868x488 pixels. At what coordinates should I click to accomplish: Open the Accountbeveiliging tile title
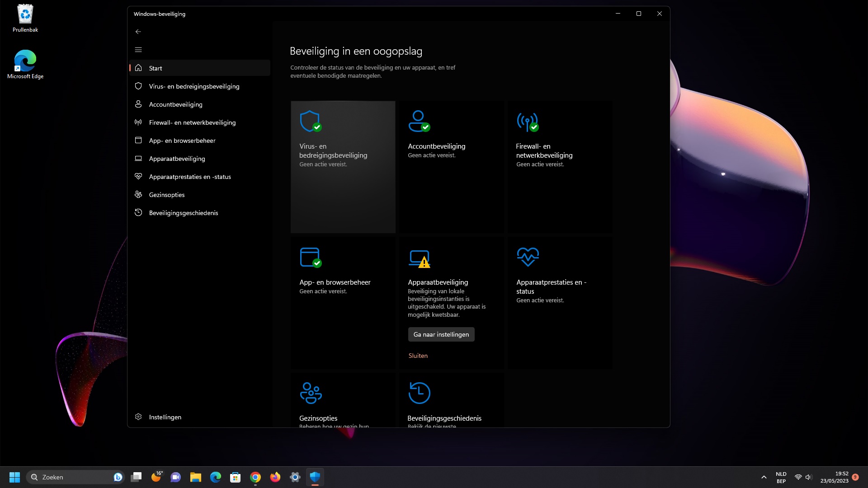click(x=436, y=146)
